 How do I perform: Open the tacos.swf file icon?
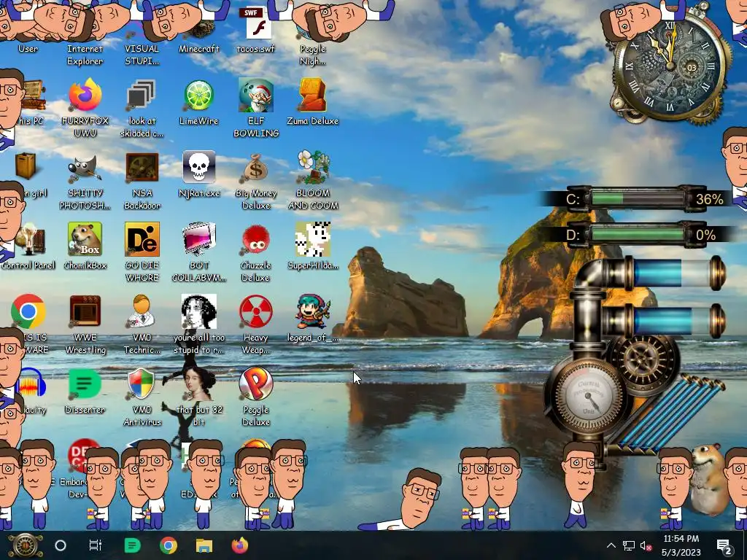(256, 23)
